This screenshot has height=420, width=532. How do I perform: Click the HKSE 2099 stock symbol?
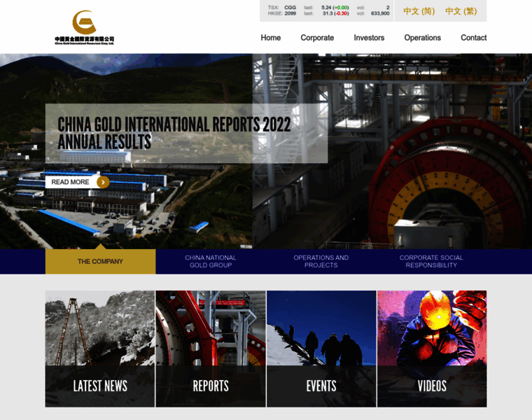point(290,13)
